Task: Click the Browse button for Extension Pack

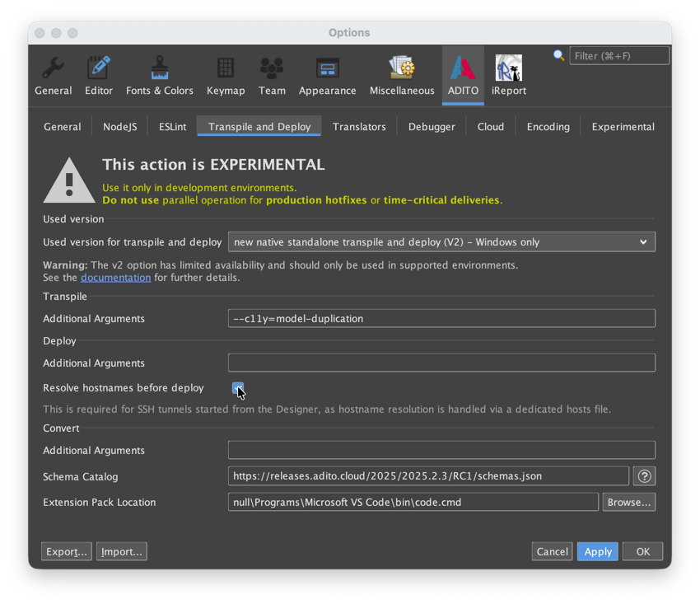Action: coord(628,502)
